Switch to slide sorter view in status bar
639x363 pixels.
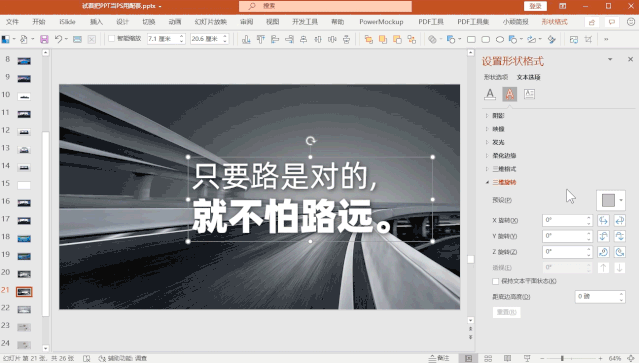(488, 358)
